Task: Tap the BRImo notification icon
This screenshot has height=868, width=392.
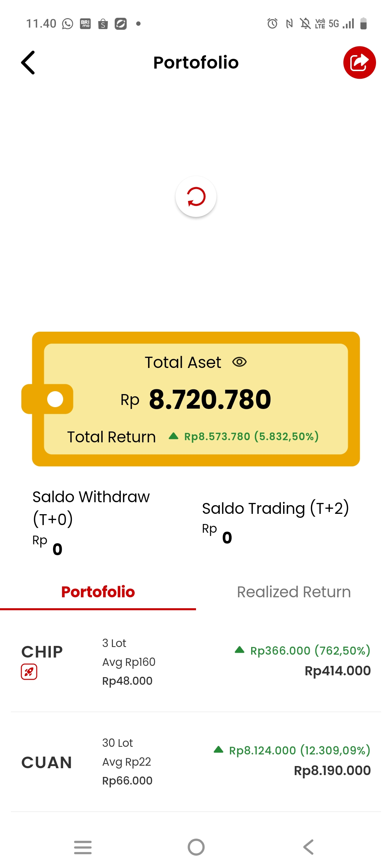Action: click(85, 24)
